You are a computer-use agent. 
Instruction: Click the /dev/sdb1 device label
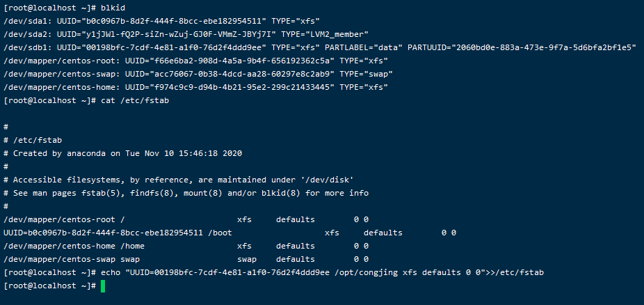coord(24,47)
